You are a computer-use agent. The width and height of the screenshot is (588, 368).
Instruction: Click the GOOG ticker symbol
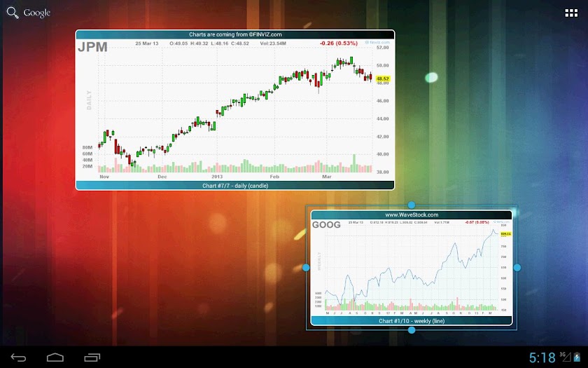point(326,225)
